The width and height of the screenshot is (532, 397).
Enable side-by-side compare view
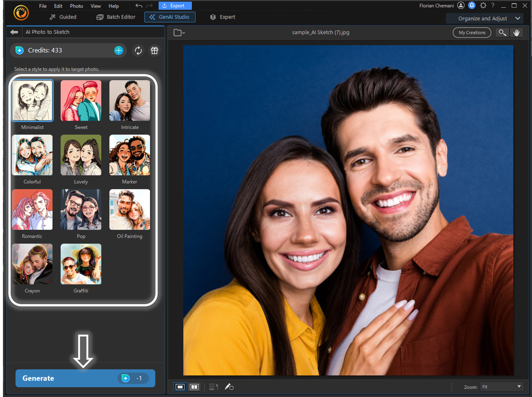click(x=194, y=386)
